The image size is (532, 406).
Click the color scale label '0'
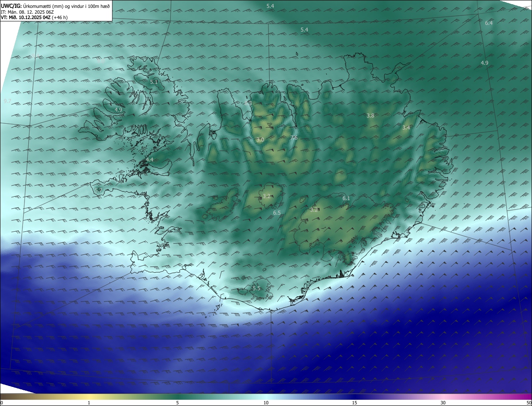2,403
